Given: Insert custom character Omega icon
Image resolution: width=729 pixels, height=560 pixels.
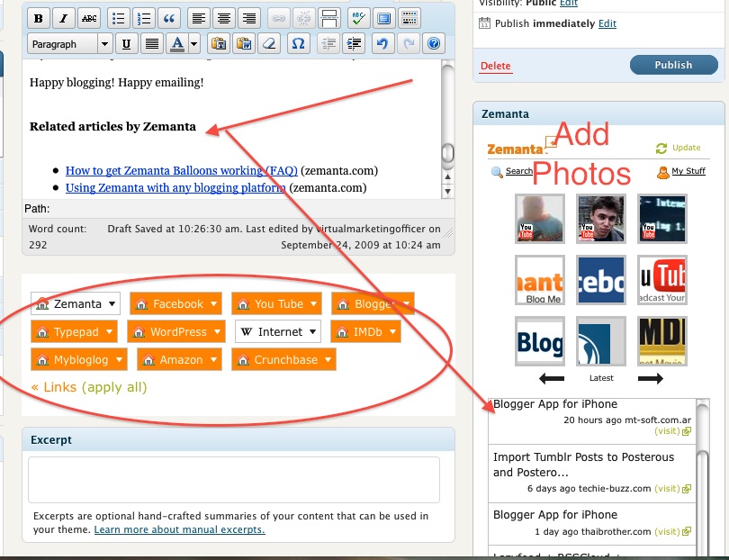Looking at the screenshot, I should (299, 44).
